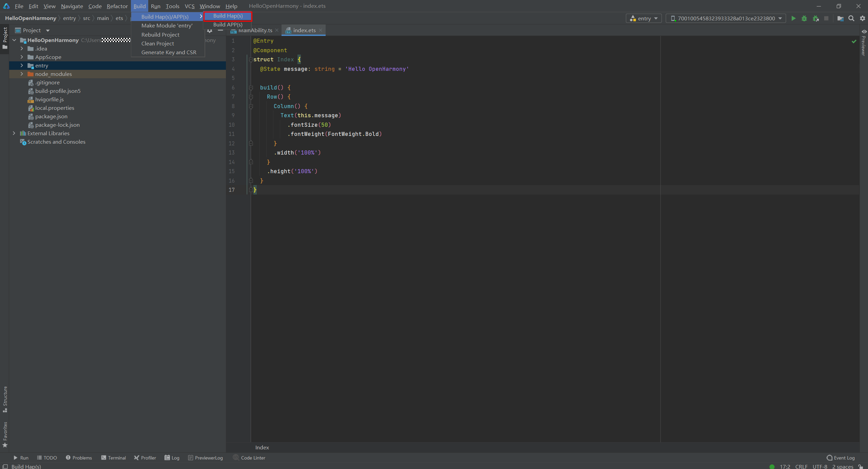The image size is (868, 469).
Task: Click the read-only lock icon in status bar
Action: 861,466
